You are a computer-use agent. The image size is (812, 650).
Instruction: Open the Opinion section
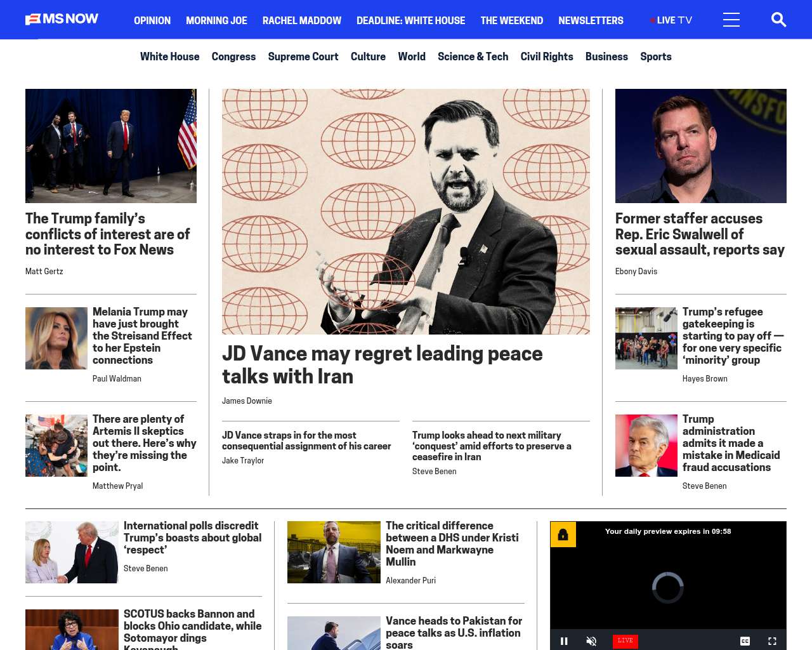152,20
